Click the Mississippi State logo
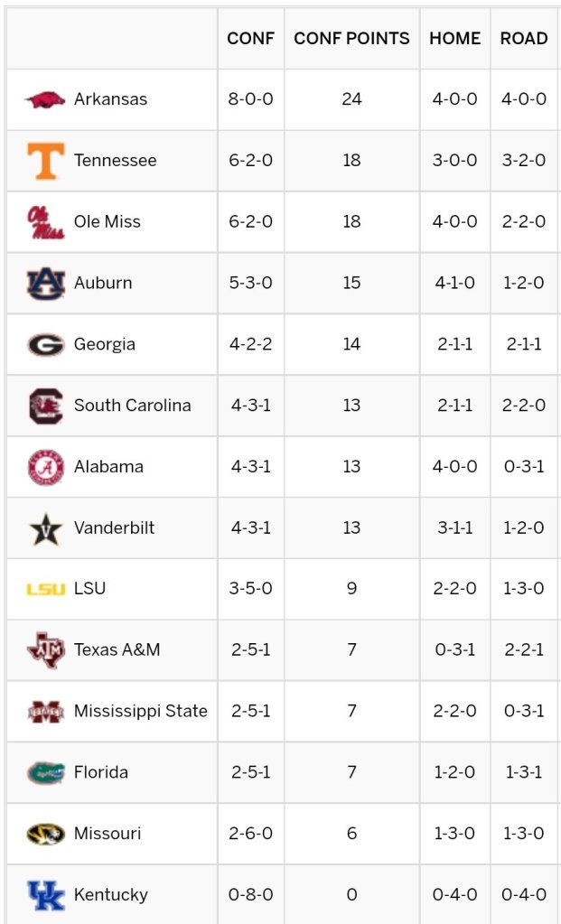Image resolution: width=561 pixels, height=924 pixels. pyautogui.click(x=45, y=712)
